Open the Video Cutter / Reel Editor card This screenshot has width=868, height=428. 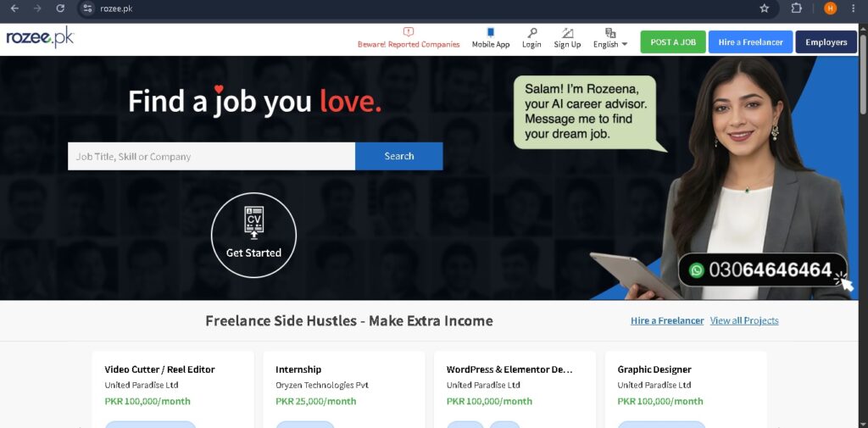(x=173, y=389)
